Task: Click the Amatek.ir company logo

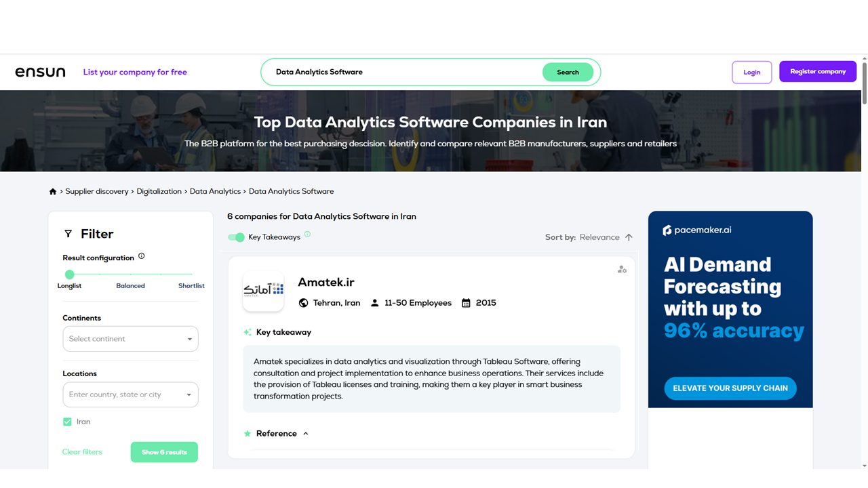Action: click(x=263, y=291)
